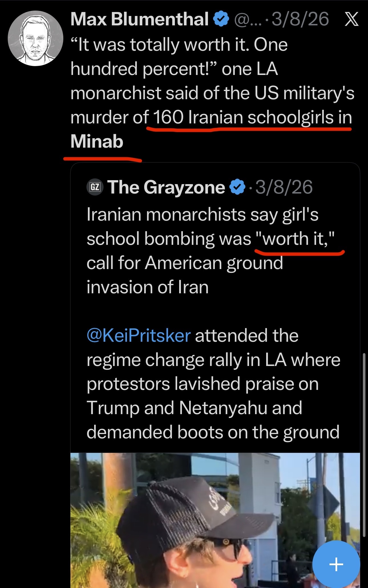Image resolution: width=368 pixels, height=588 pixels.
Task: Tap the X logo in the header
Action: pos(351,19)
